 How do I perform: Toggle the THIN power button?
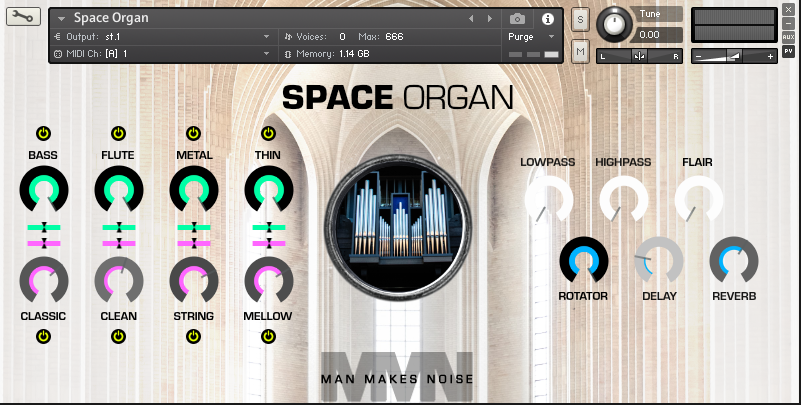click(x=268, y=133)
